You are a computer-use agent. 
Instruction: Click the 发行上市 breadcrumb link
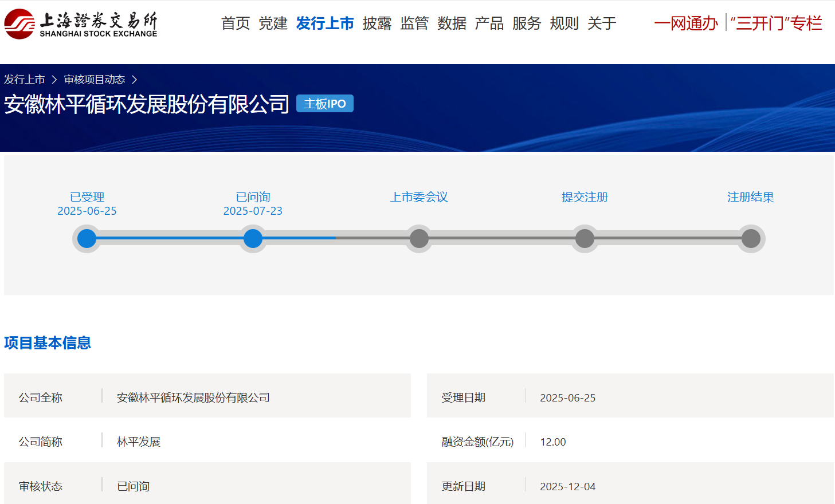coord(25,80)
